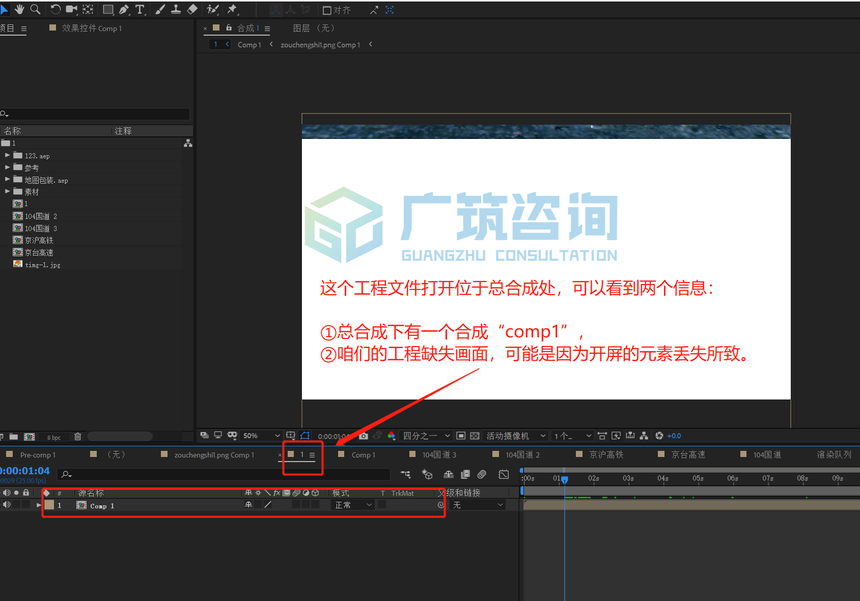Viewport: 860px width, 601px height.
Task: Open the 渲染队列 render queue tab
Action: click(834, 455)
